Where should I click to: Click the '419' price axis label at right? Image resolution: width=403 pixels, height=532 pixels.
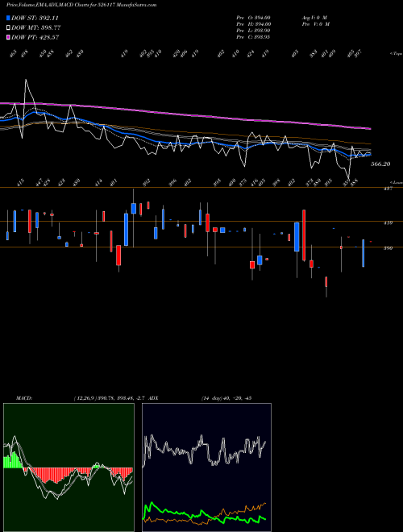pyautogui.click(x=388, y=223)
